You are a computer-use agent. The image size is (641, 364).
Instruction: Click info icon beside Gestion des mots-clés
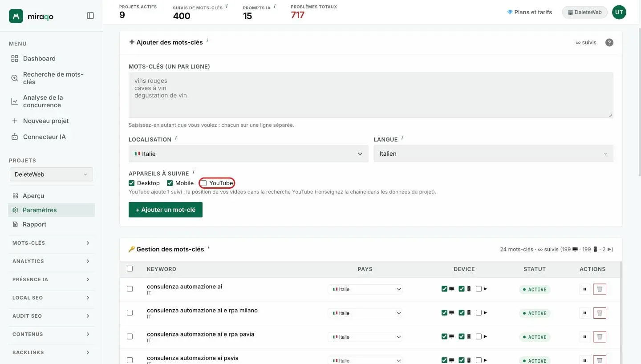208,247
